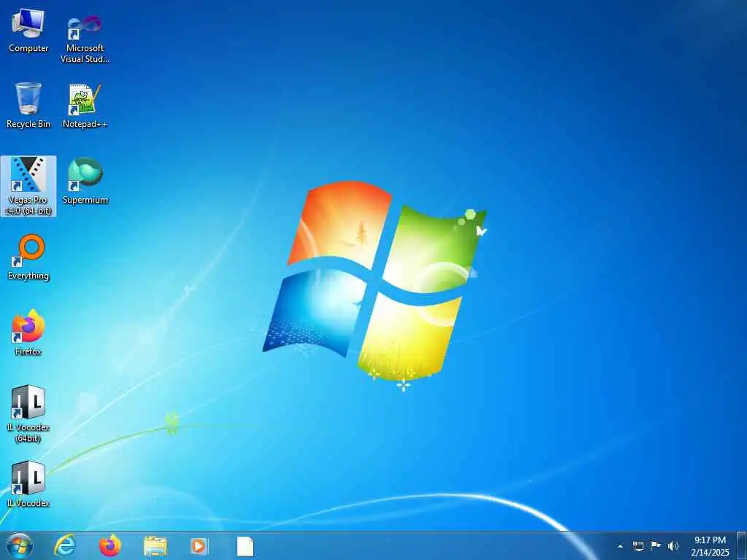Screen dimensions: 747x560
Task: Select the Supermium desktop shortcut
Action: [85, 181]
